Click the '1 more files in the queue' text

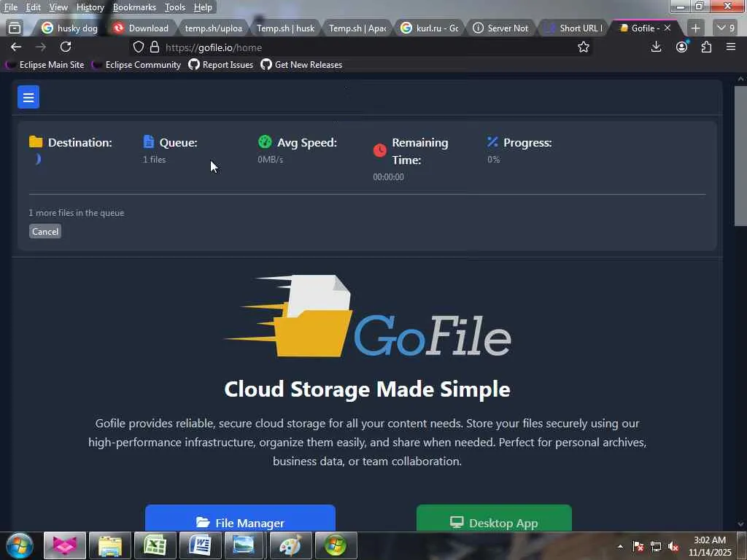[76, 213]
